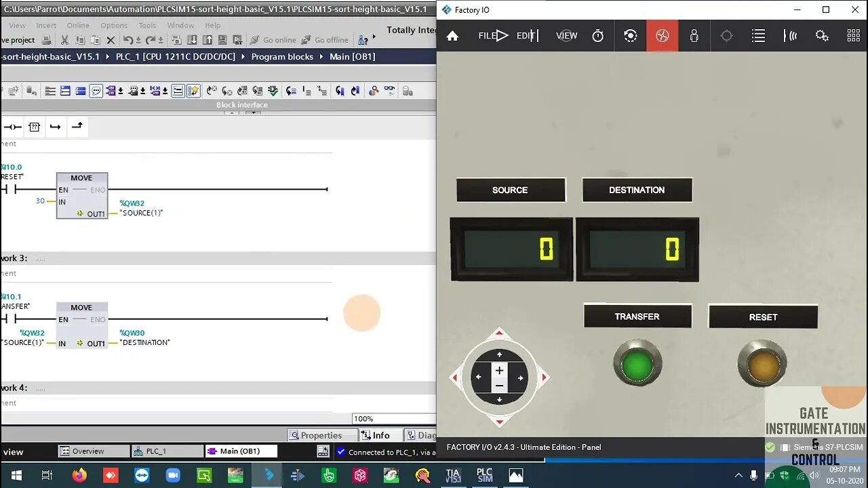Pan camera up with red top arrow
Image resolution: width=868 pixels, height=488 pixels.
pos(499,333)
